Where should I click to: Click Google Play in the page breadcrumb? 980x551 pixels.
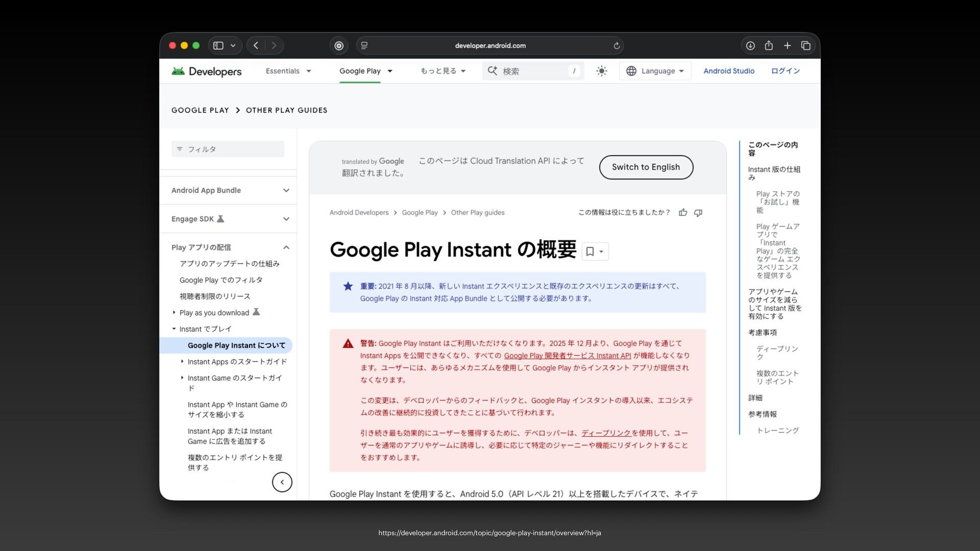tap(420, 213)
